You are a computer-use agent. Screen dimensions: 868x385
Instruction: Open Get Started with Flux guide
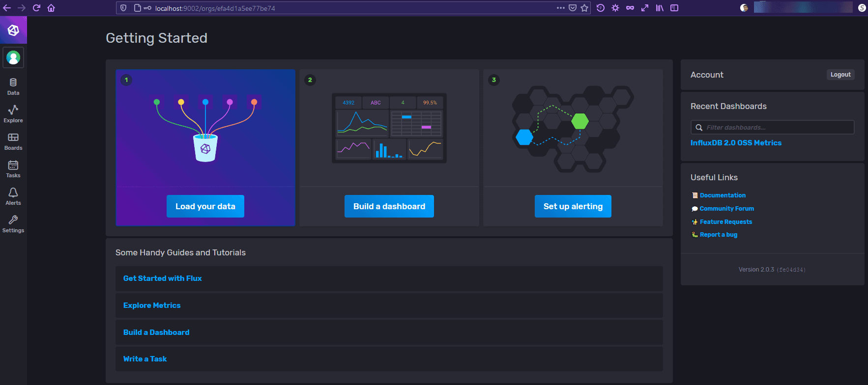tap(163, 278)
